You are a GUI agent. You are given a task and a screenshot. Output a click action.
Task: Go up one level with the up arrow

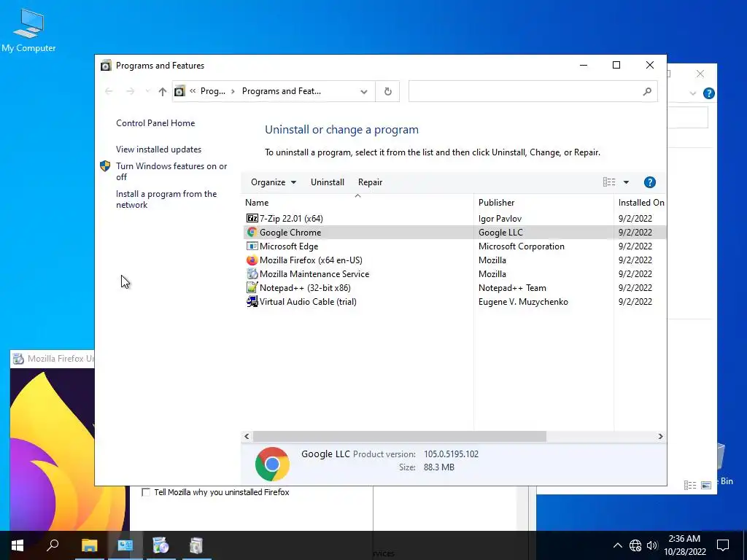click(x=163, y=91)
